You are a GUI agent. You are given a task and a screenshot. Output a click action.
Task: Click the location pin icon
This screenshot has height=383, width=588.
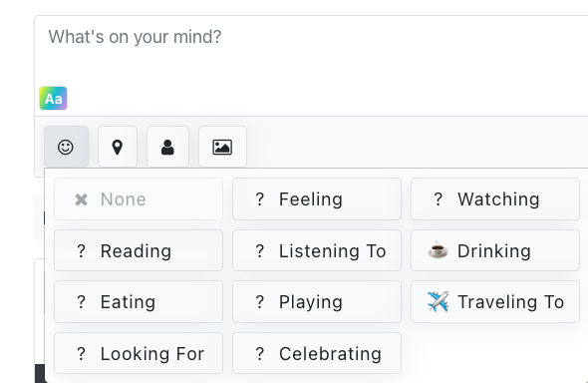(x=118, y=147)
